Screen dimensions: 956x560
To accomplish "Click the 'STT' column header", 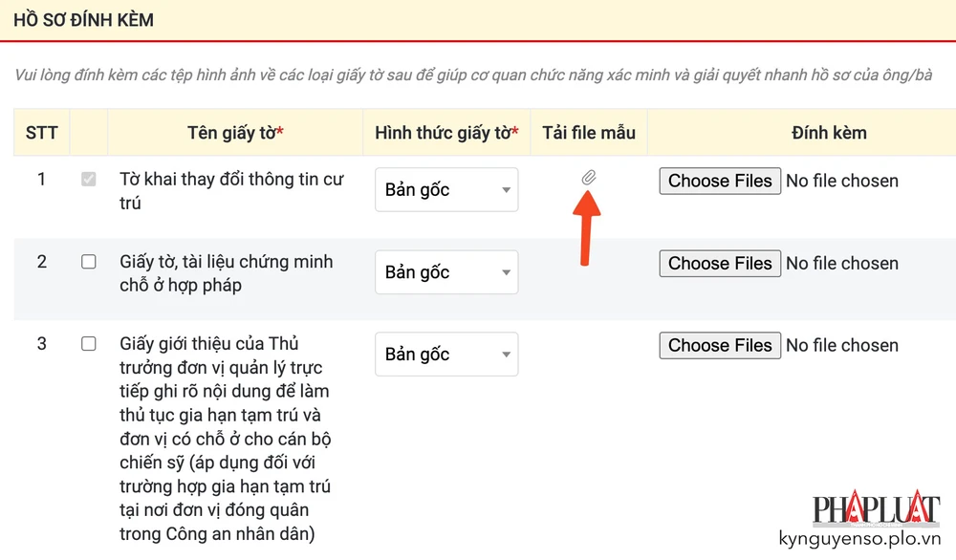I will point(41,133).
